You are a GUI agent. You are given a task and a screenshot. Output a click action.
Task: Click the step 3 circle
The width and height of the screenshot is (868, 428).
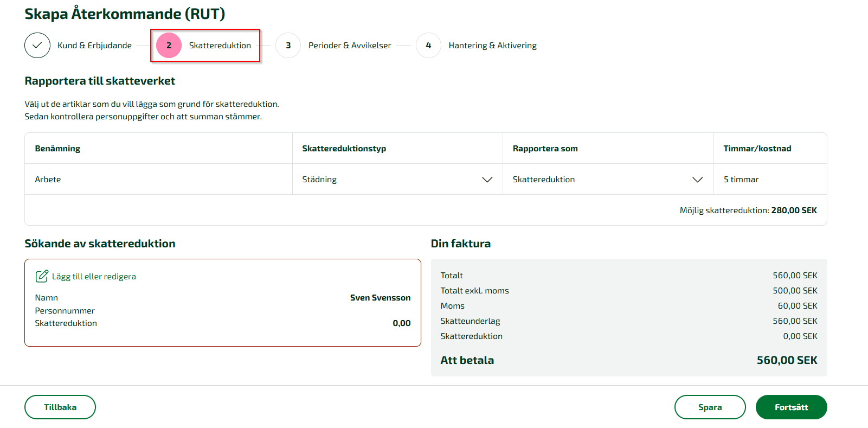click(288, 46)
